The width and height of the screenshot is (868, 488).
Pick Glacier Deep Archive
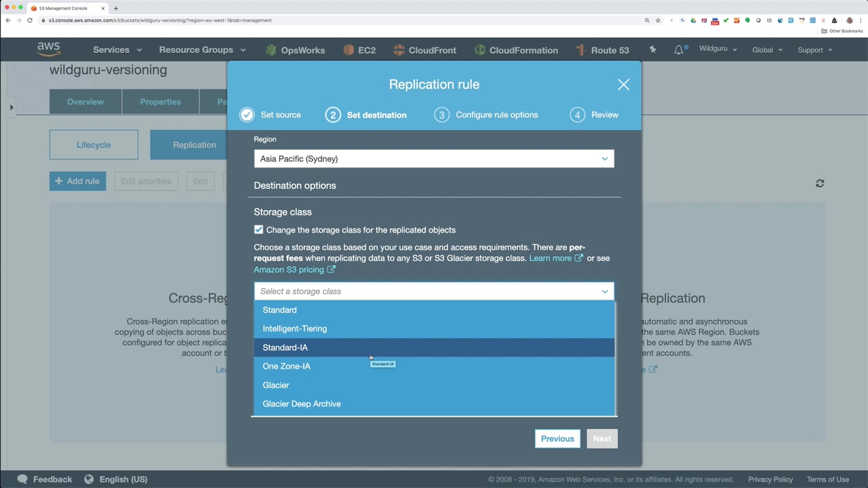pos(434,404)
